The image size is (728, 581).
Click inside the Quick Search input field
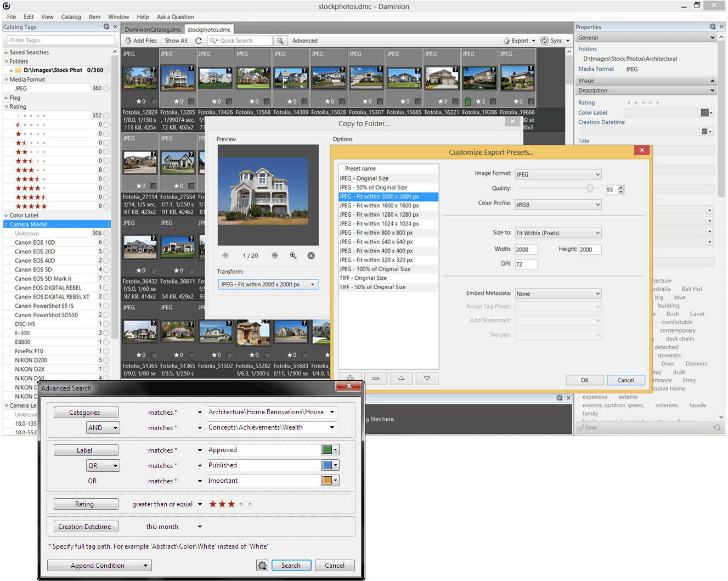(x=241, y=40)
